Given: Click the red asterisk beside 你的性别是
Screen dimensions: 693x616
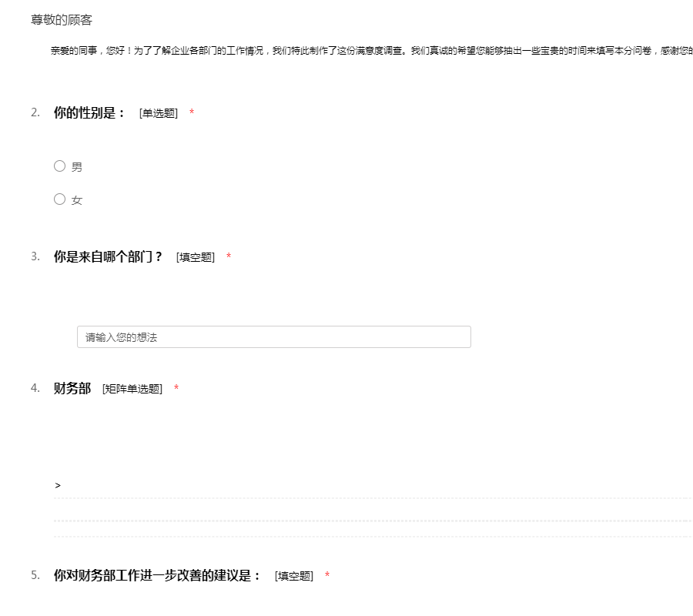Looking at the screenshot, I should pos(192,114).
